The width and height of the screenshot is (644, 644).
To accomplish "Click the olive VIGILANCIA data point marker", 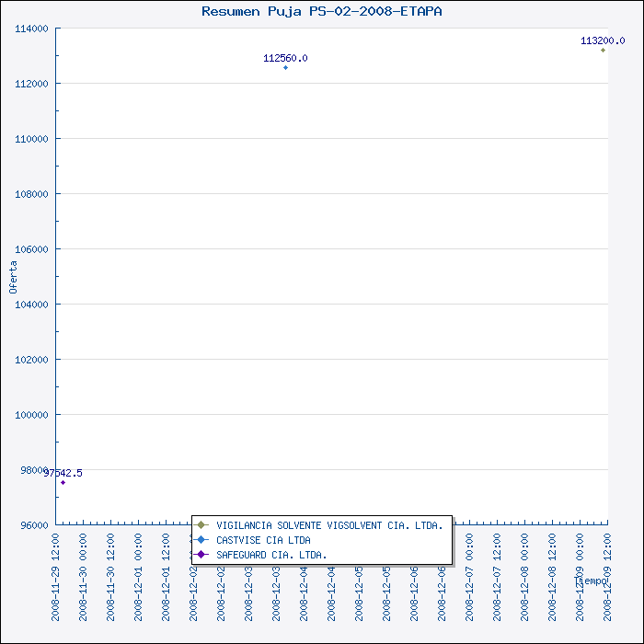I will tap(604, 50).
